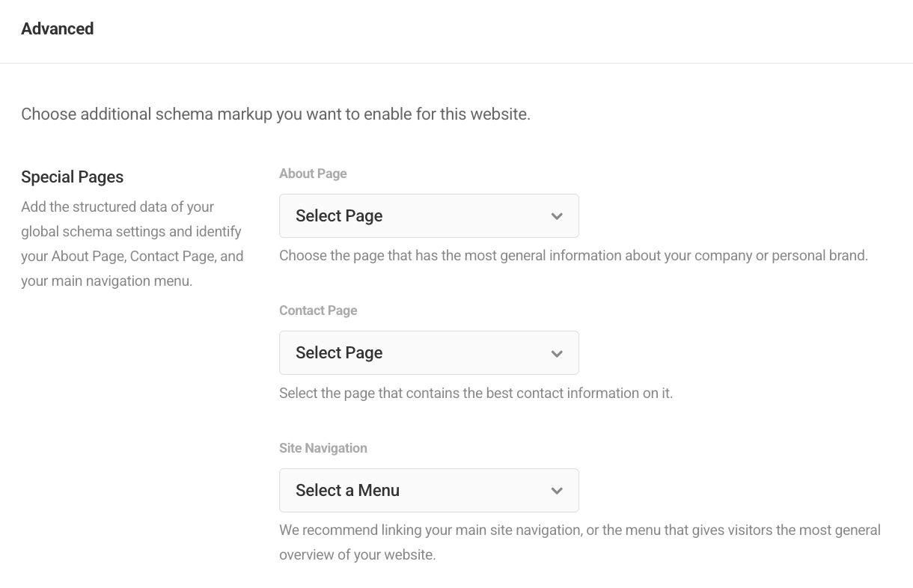Screen dimensions: 913x588
Task: Click the site navigation recommendation text
Action: pos(579,542)
